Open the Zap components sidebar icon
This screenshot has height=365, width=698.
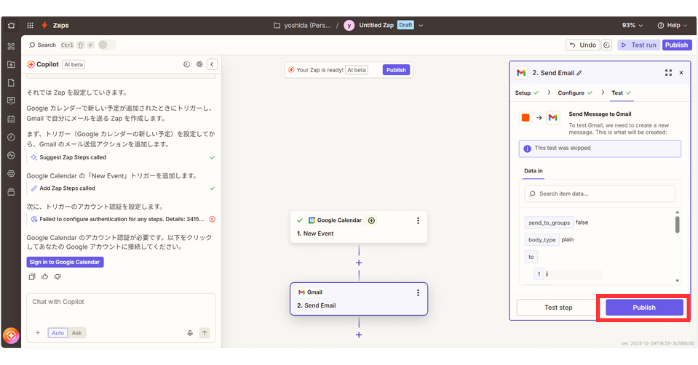click(11, 46)
